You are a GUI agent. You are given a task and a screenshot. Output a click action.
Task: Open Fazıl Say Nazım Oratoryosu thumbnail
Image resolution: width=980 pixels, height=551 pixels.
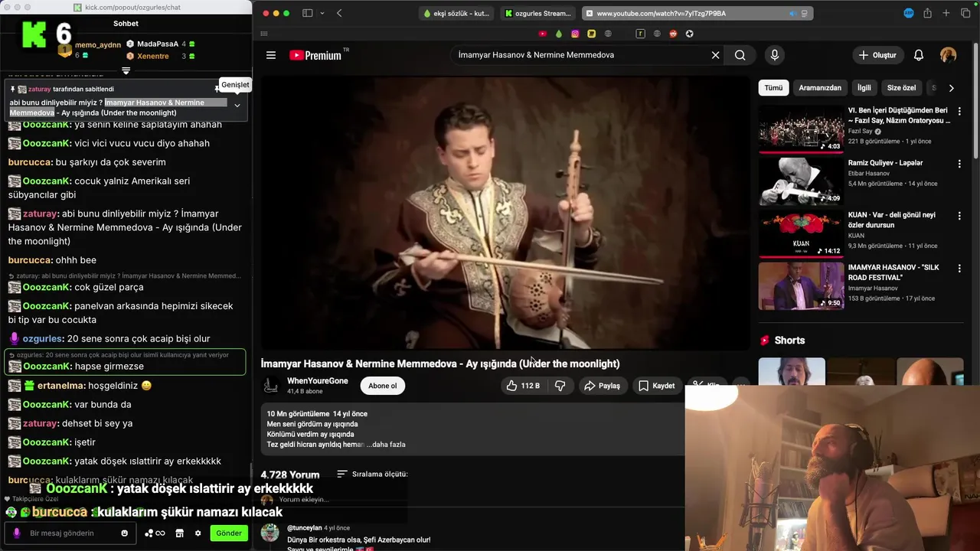pos(801,129)
